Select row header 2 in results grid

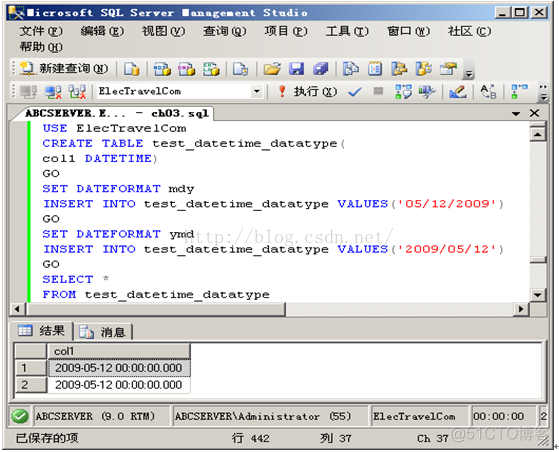pos(31,385)
